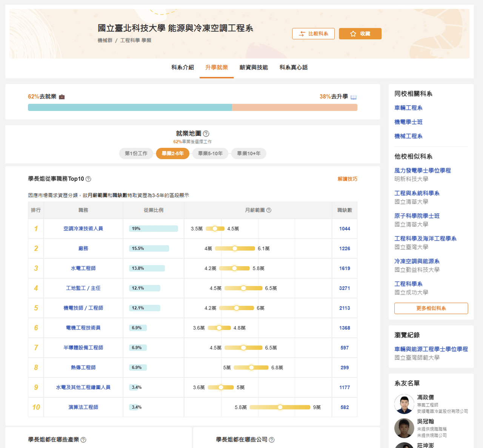Open job 水電及其他工程繪圖人員

tap(83, 387)
